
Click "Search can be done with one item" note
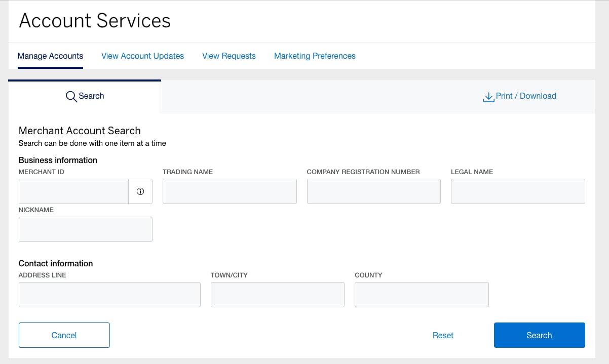[92, 143]
